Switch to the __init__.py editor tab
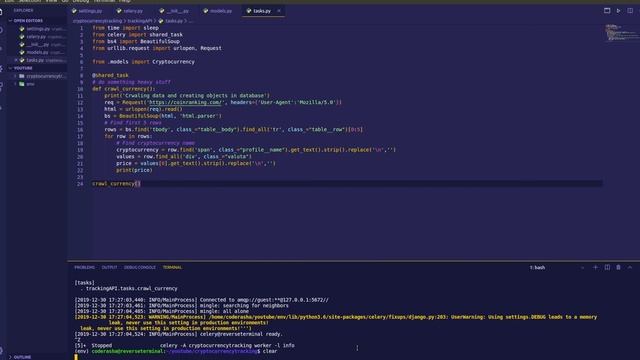 click(x=177, y=11)
